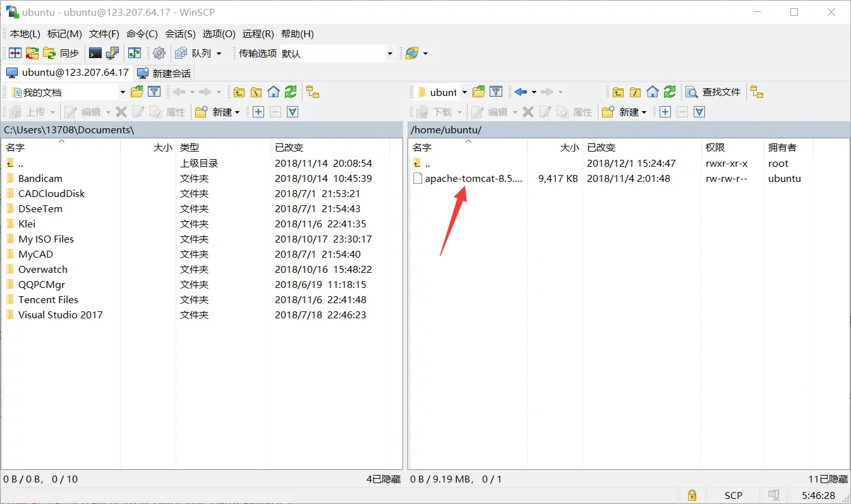Refresh the remote panel with green arrows

[x=670, y=92]
